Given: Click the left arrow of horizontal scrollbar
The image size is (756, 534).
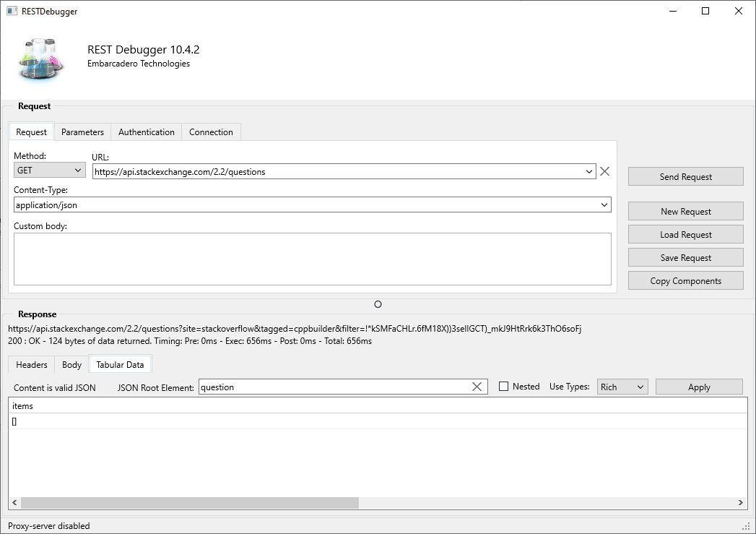Looking at the screenshot, I should point(14,503).
